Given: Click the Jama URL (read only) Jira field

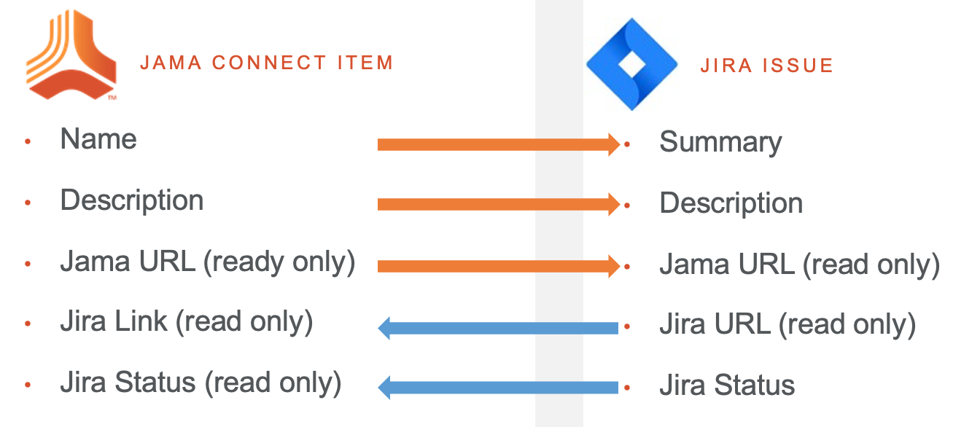Looking at the screenshot, I should [x=800, y=265].
